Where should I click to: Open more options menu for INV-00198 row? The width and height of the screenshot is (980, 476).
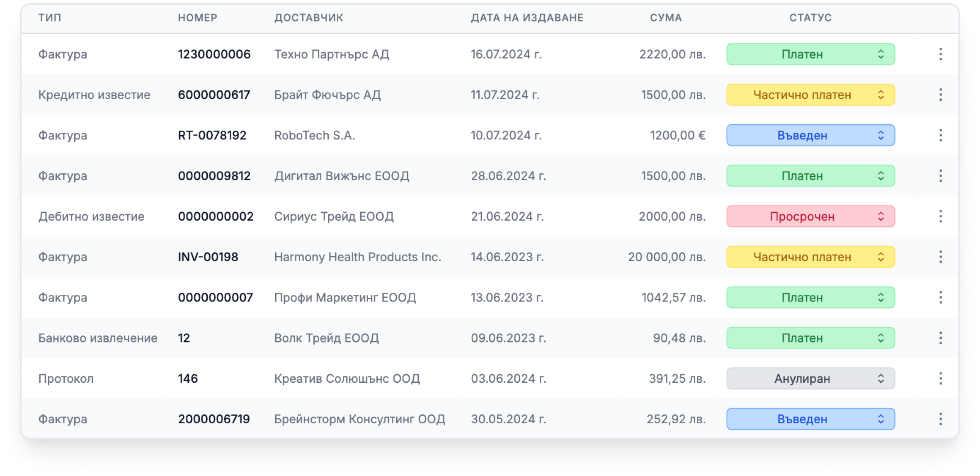pyautogui.click(x=940, y=257)
